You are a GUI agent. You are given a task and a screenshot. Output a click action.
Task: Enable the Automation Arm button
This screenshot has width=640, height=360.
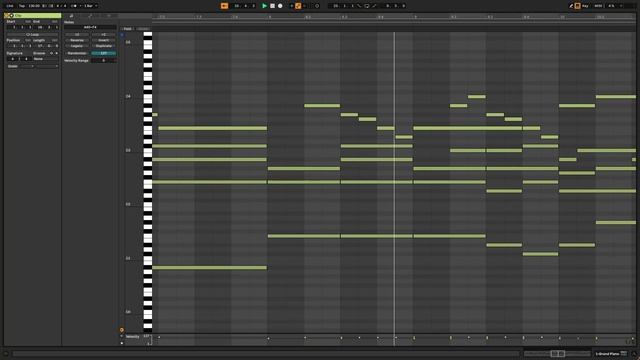(x=298, y=6)
